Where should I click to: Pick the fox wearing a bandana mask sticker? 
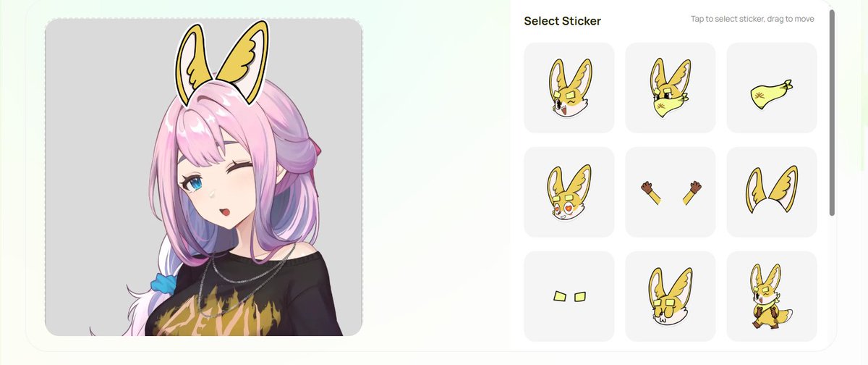pyautogui.click(x=671, y=88)
